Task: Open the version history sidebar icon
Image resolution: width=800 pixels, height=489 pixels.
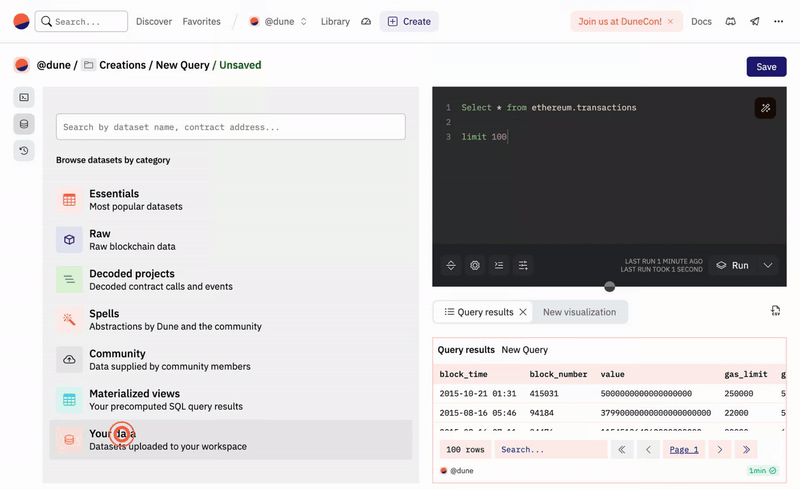Action: [24, 151]
